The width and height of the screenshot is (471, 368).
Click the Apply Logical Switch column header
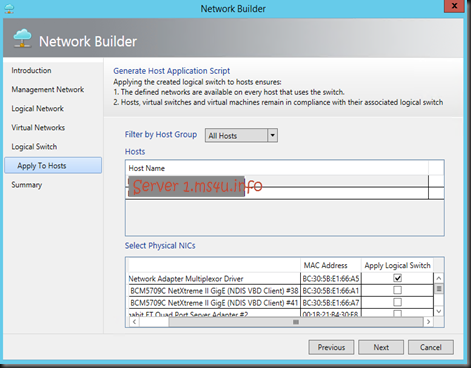pyautogui.click(x=397, y=265)
